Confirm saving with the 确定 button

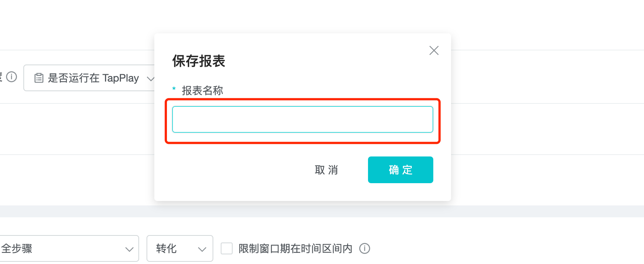(x=400, y=170)
